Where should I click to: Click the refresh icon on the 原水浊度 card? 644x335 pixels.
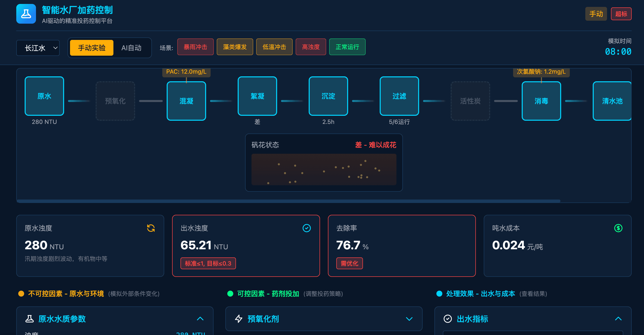point(151,228)
